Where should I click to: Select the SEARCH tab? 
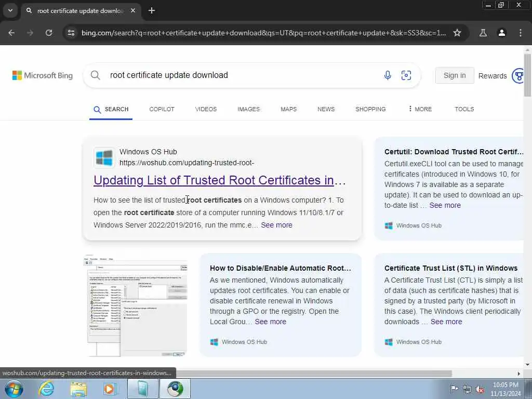pyautogui.click(x=111, y=109)
